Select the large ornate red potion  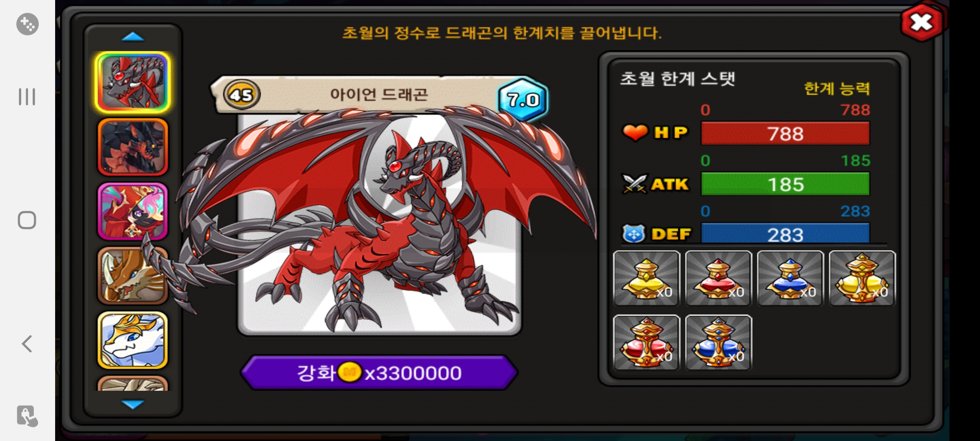pyautogui.click(x=647, y=343)
